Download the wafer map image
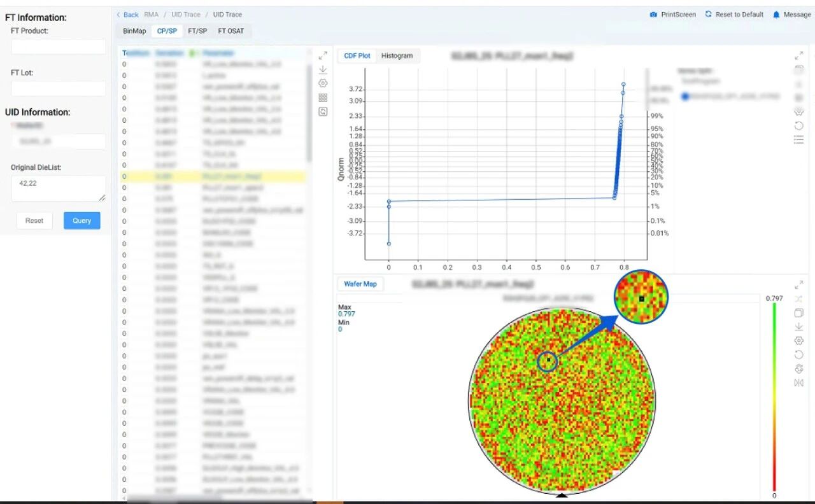Viewport: 815px width, 504px height. pos(799,326)
